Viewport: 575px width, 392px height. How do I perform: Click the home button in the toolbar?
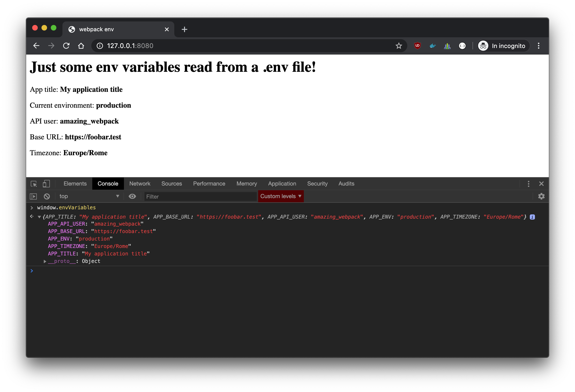click(81, 46)
